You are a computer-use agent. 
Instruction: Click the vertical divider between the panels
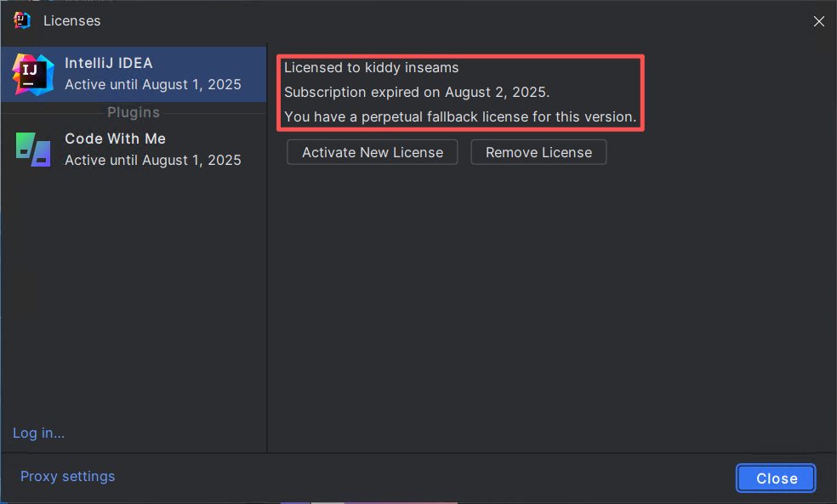pos(267,255)
